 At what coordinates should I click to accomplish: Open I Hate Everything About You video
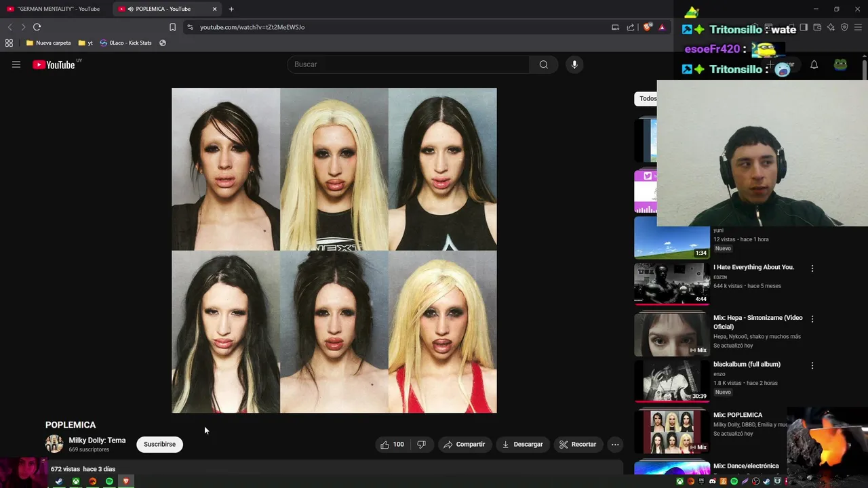[753, 267]
